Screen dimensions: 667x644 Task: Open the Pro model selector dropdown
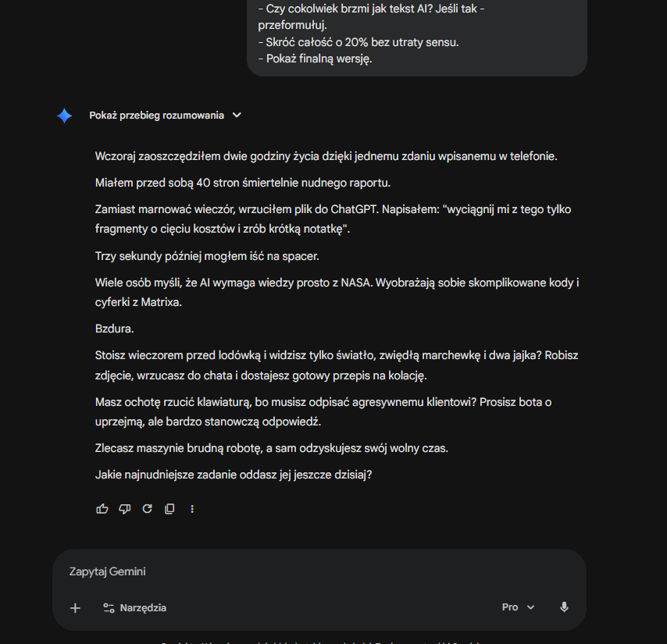pyautogui.click(x=519, y=607)
